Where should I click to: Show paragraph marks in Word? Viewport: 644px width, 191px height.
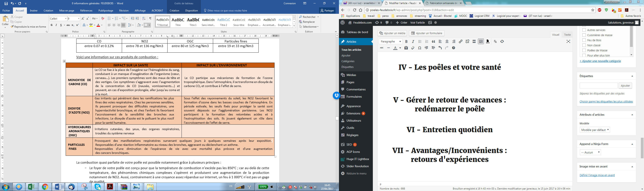point(150,18)
